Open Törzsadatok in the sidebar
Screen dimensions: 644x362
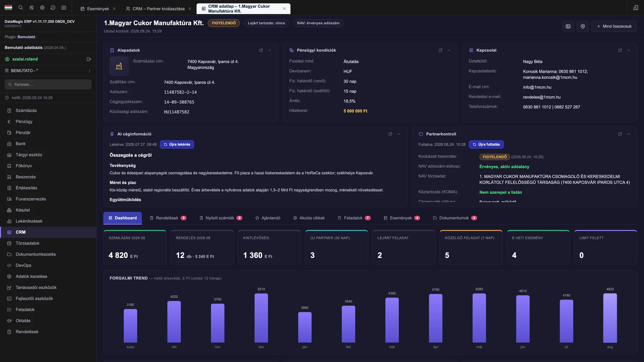(x=48, y=243)
